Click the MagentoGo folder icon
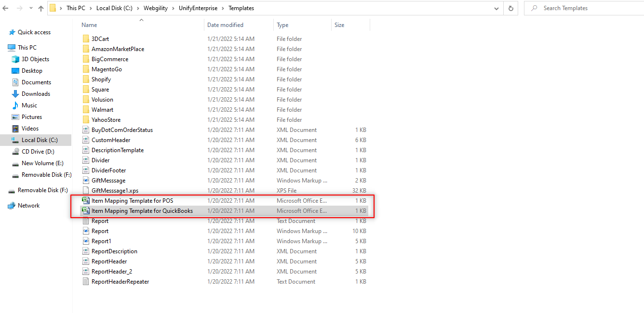The height and width of the screenshot is (313, 644). coord(85,69)
